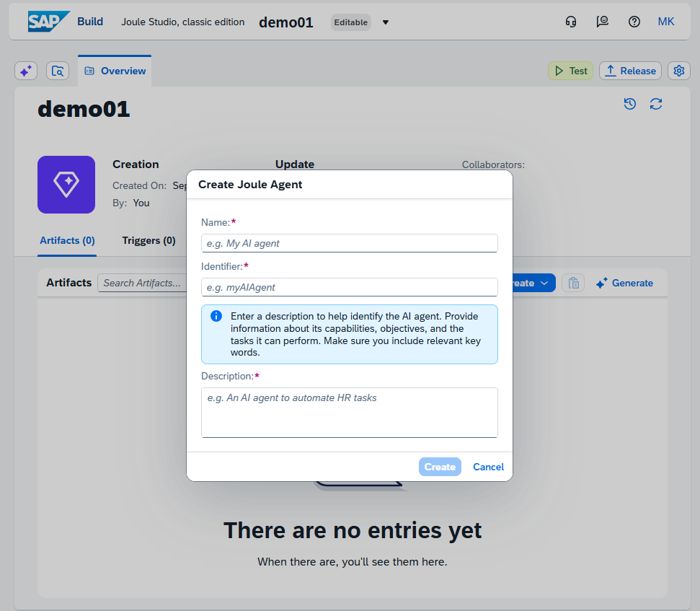Open project settings gear icon
The height and width of the screenshot is (611, 700).
[x=678, y=71]
